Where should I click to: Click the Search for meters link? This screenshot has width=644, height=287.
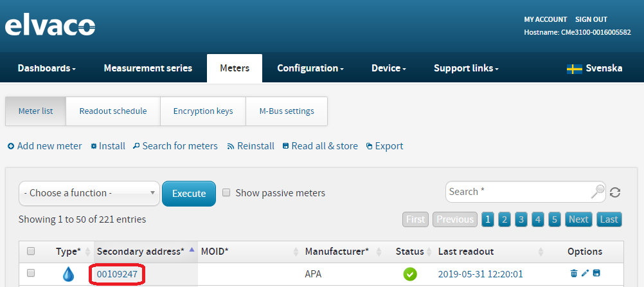(x=175, y=146)
